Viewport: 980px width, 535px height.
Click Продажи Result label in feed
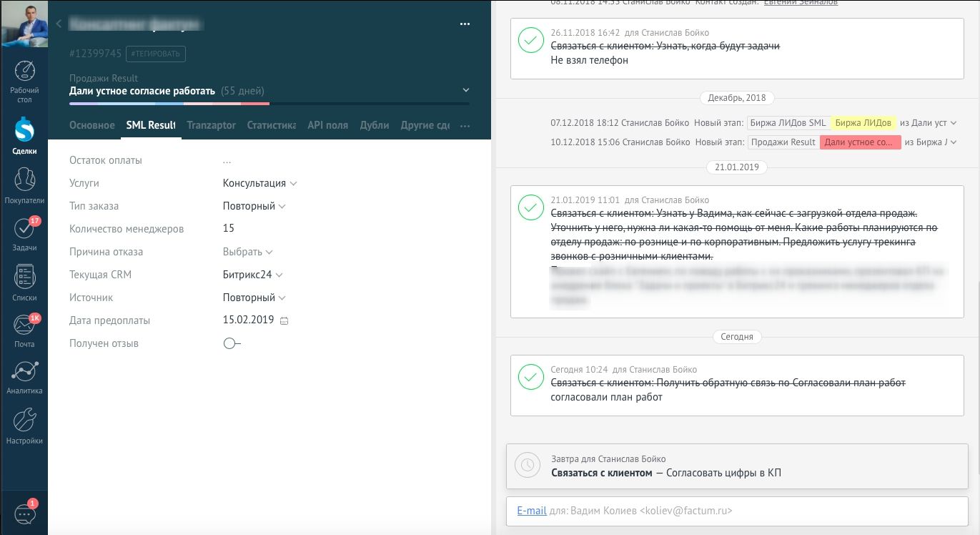point(783,142)
